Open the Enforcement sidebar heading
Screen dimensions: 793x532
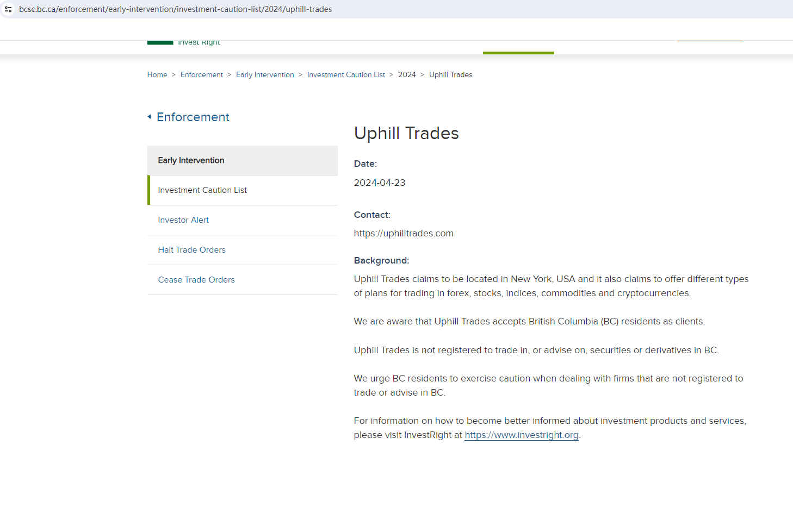pyautogui.click(x=193, y=117)
